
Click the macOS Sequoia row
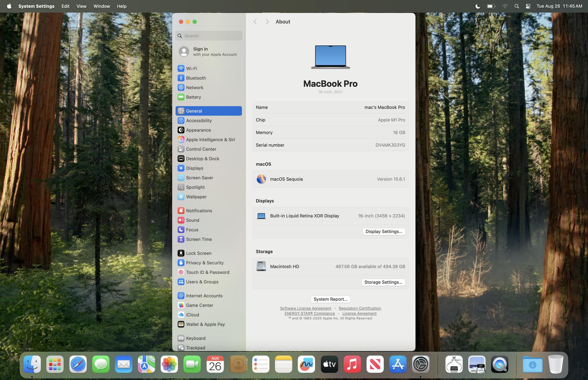[x=330, y=179]
